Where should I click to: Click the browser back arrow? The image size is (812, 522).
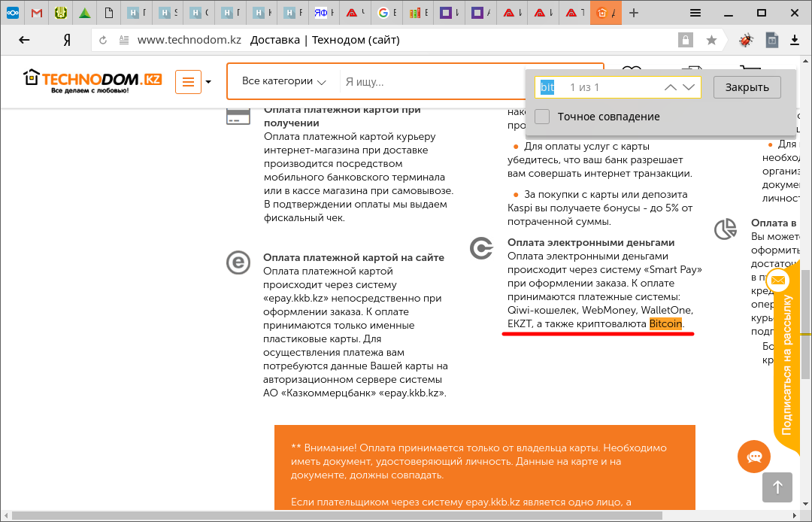pyautogui.click(x=25, y=40)
